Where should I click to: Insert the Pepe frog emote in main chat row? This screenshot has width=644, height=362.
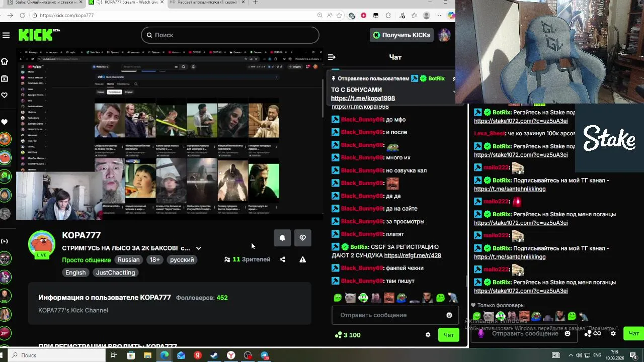tap(401, 298)
